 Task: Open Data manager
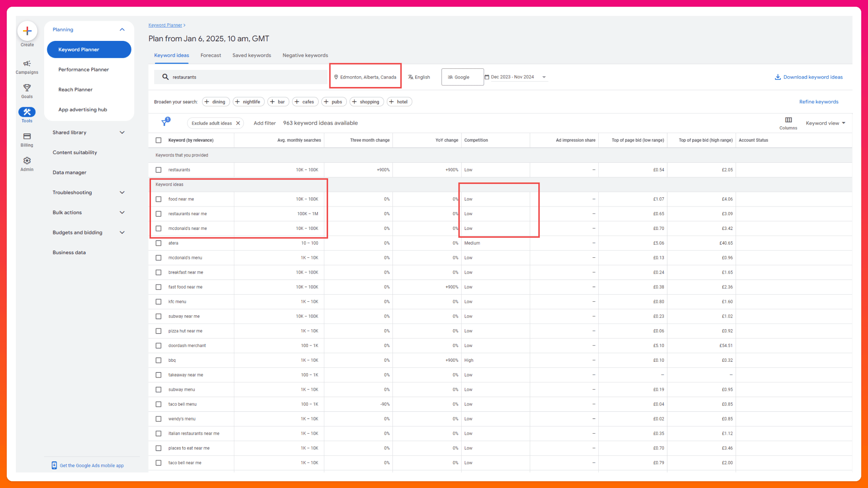[70, 172]
